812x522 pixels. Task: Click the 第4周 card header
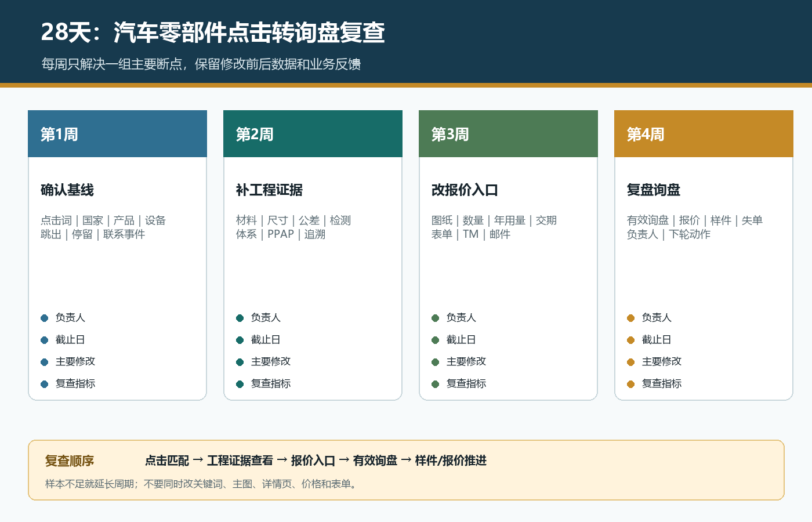(704, 134)
